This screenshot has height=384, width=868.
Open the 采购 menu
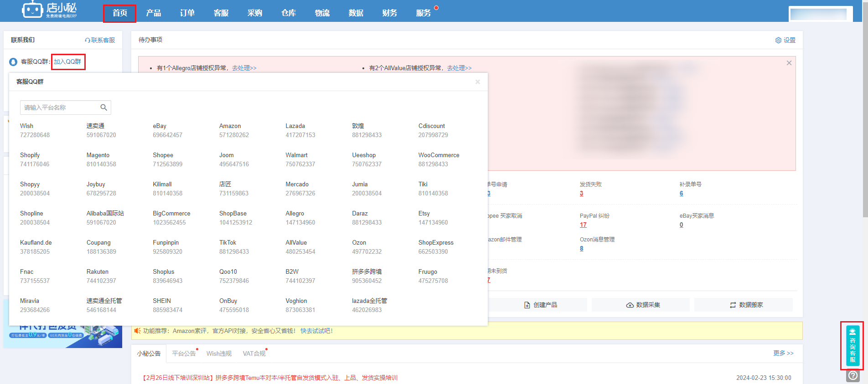pos(255,13)
